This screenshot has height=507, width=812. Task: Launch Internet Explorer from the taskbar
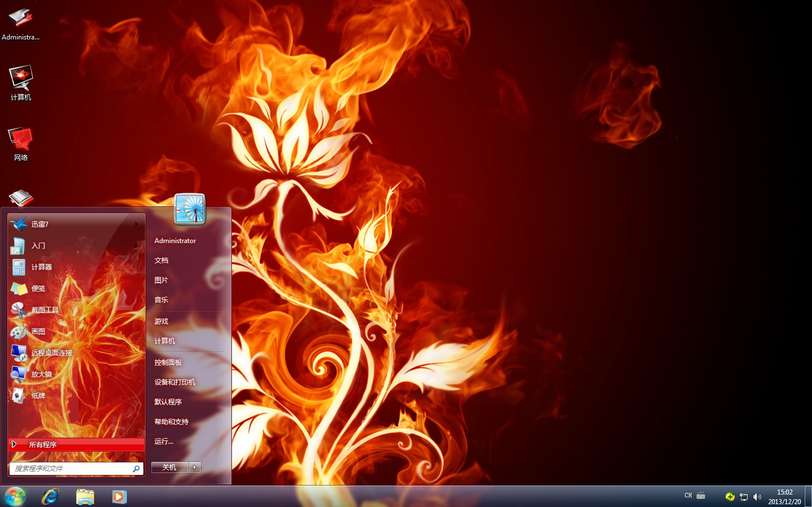click(x=50, y=496)
